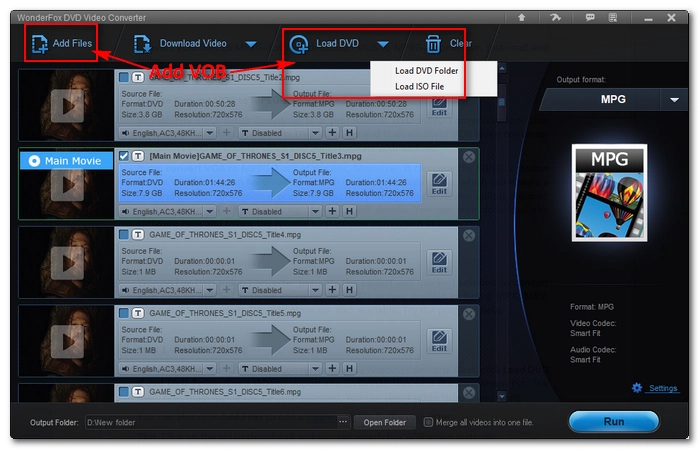Click the H hardcode icon for Title3.mpg

(x=350, y=211)
